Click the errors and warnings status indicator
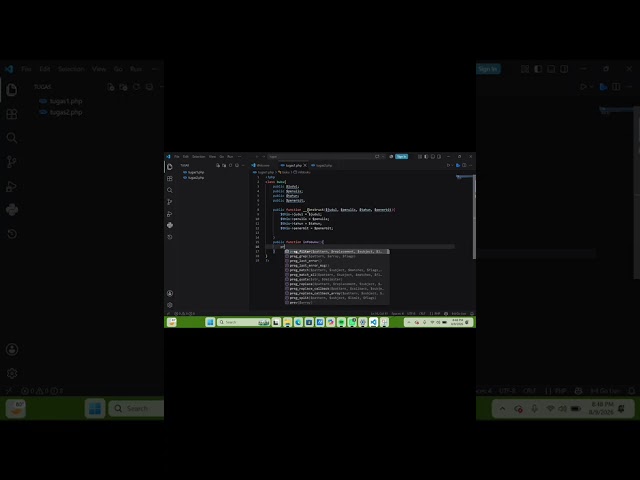The width and height of the screenshot is (640, 480). point(184,313)
